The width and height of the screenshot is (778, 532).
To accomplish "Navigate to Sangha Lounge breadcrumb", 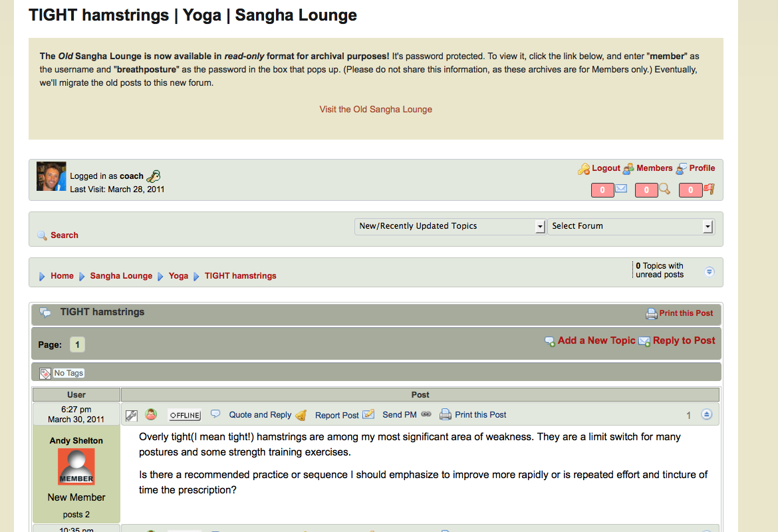I will pyautogui.click(x=121, y=276).
